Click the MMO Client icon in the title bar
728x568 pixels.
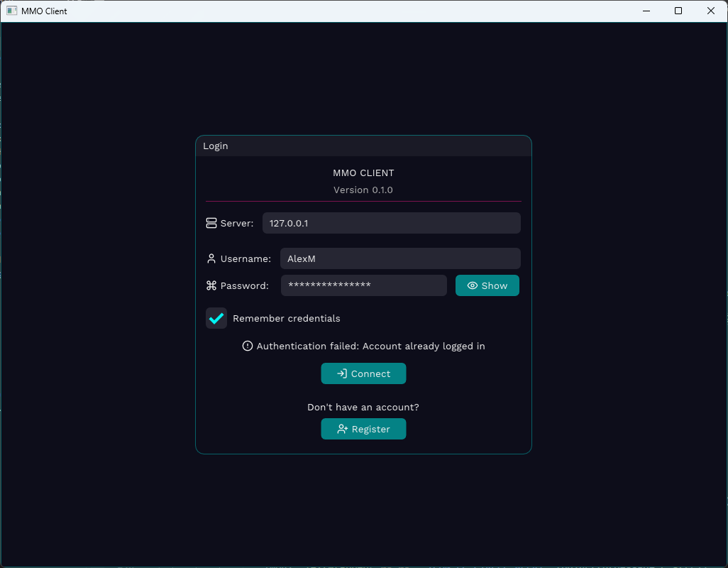(x=11, y=11)
